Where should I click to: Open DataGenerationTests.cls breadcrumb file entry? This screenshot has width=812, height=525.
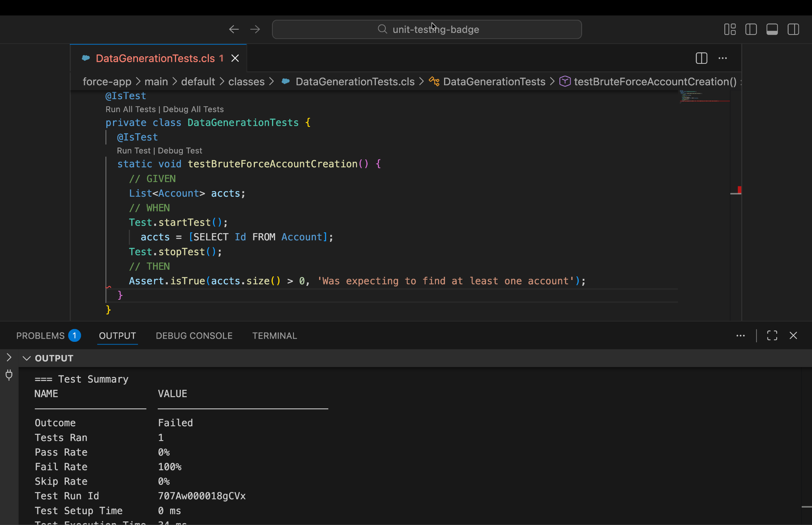coord(348,82)
